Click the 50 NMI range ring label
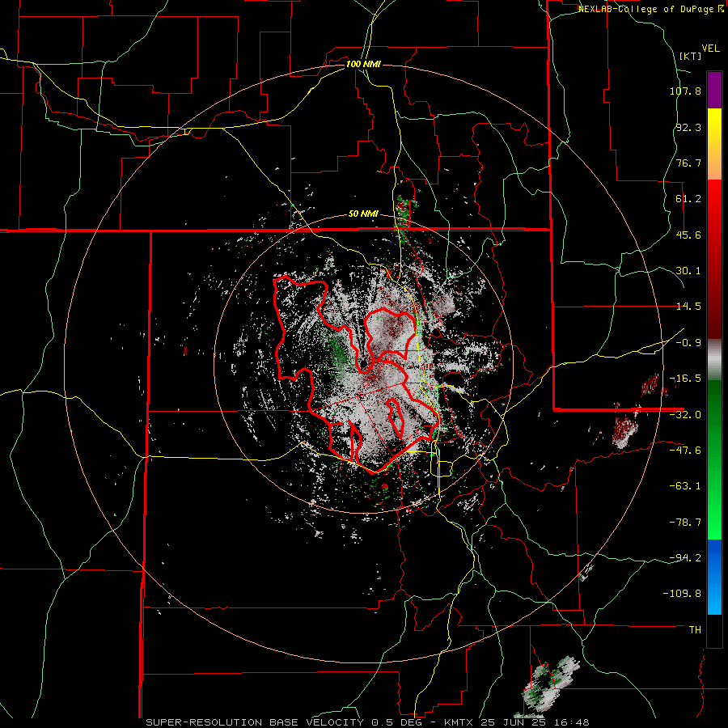The width and height of the screenshot is (728, 728). click(363, 214)
